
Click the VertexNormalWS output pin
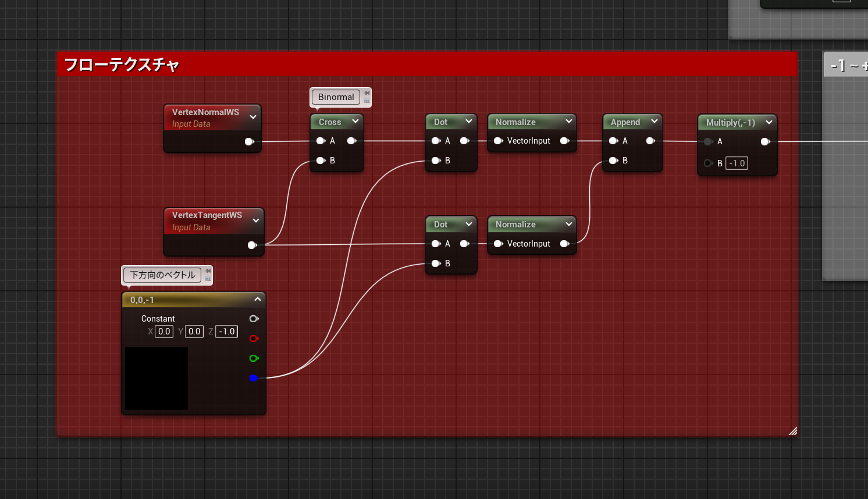click(x=249, y=141)
